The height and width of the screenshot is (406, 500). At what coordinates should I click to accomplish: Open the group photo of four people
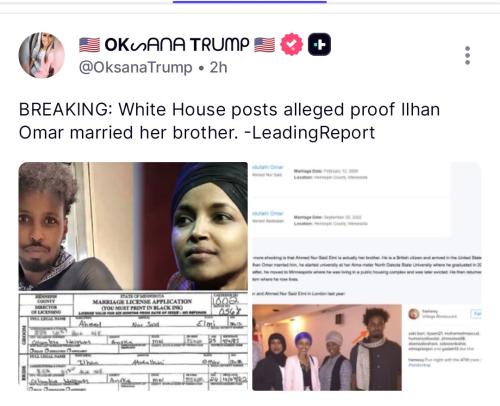[327, 347]
